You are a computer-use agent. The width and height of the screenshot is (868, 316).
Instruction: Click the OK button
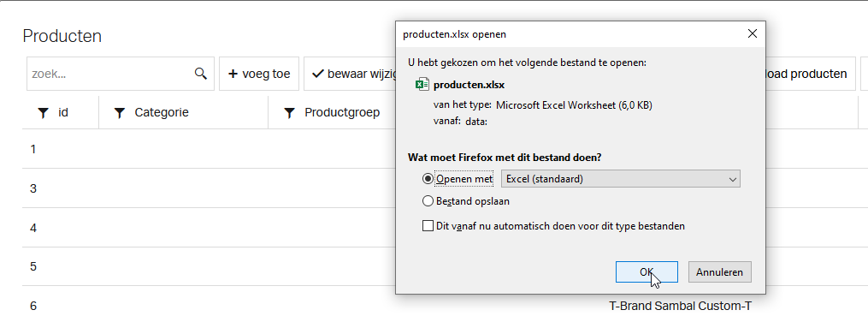point(647,272)
